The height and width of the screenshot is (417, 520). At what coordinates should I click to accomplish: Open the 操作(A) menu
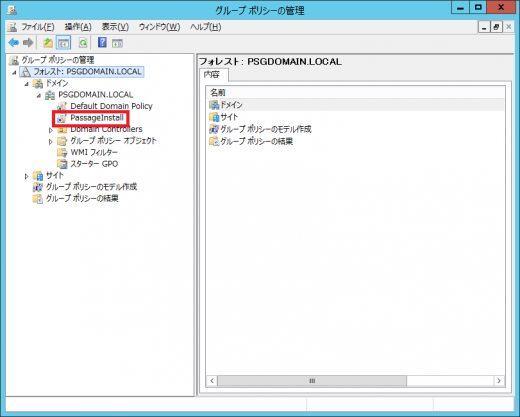[x=78, y=27]
